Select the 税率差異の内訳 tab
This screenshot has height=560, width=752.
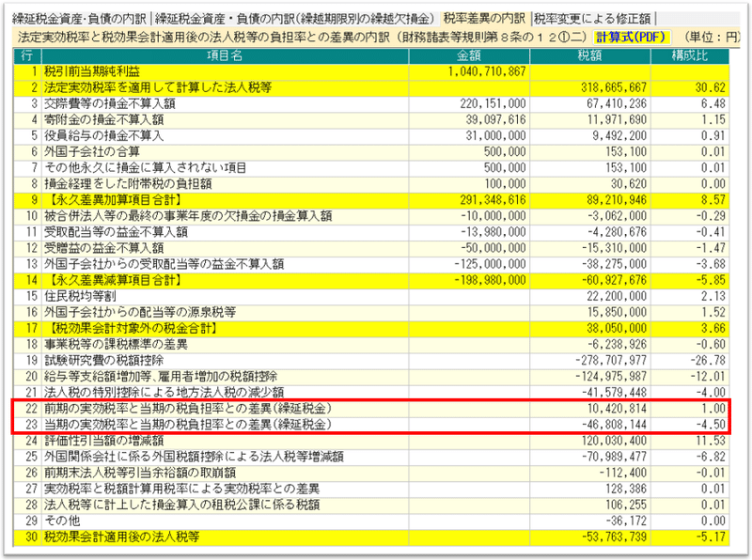[x=484, y=18]
